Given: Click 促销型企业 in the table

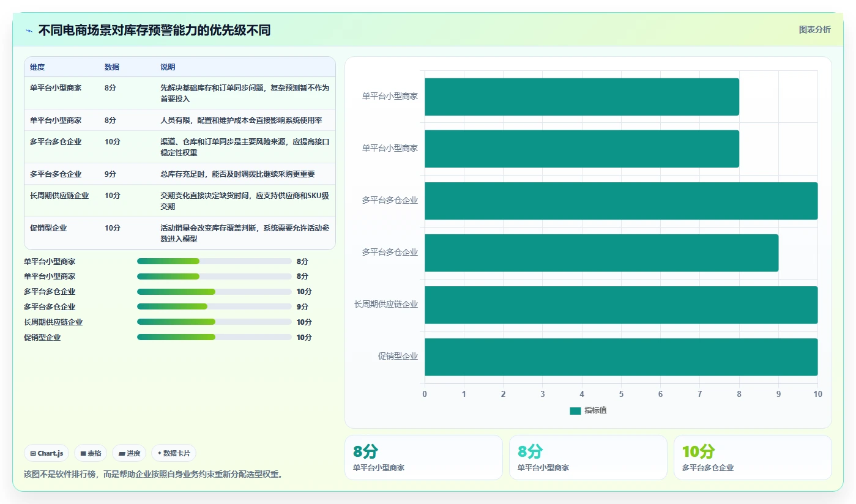Looking at the screenshot, I should (x=48, y=228).
